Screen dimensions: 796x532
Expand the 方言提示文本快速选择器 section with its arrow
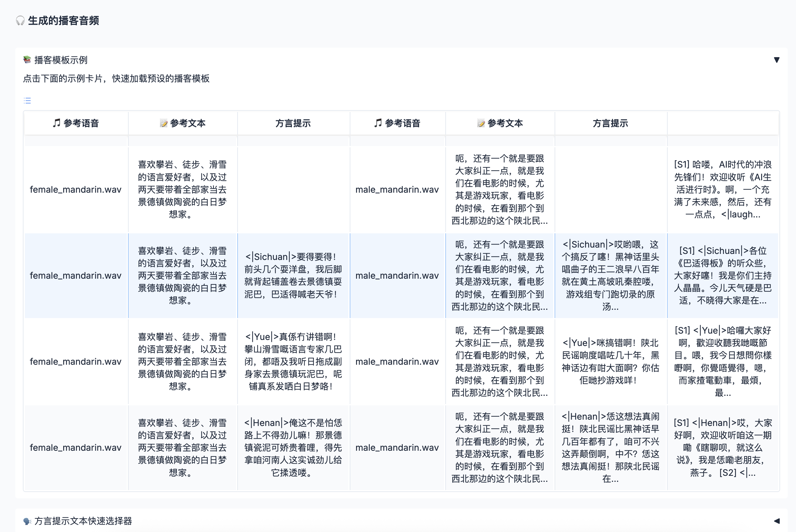(x=776, y=521)
